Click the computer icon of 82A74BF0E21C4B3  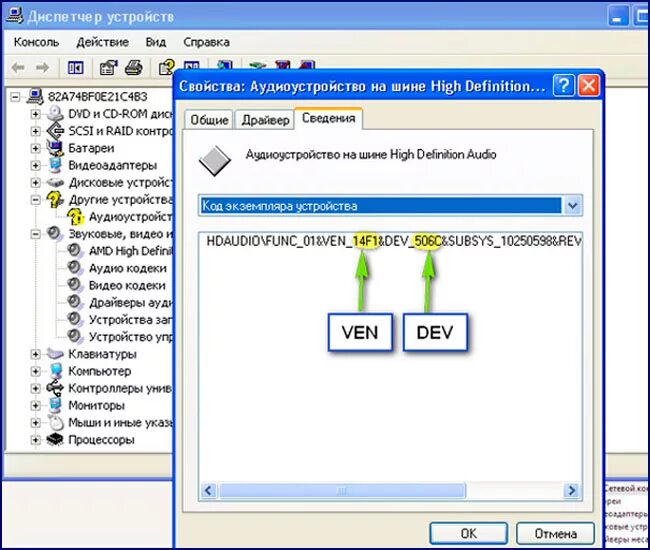(x=35, y=97)
